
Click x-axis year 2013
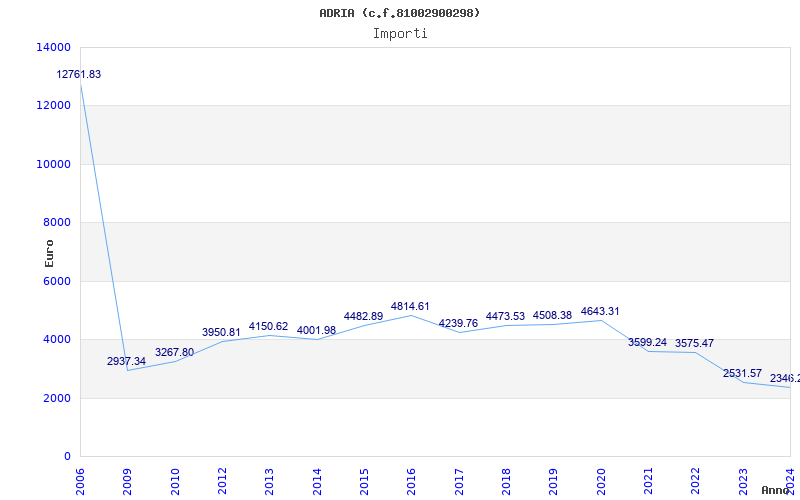tap(269, 482)
